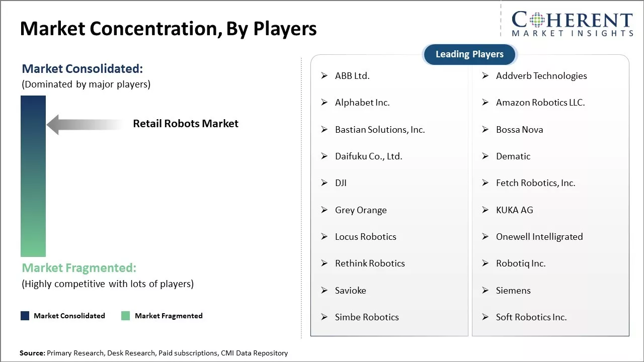Click the arrow bullet beside KUKA AG
Image resolution: width=644 pixels, height=362 pixels.
pos(486,210)
